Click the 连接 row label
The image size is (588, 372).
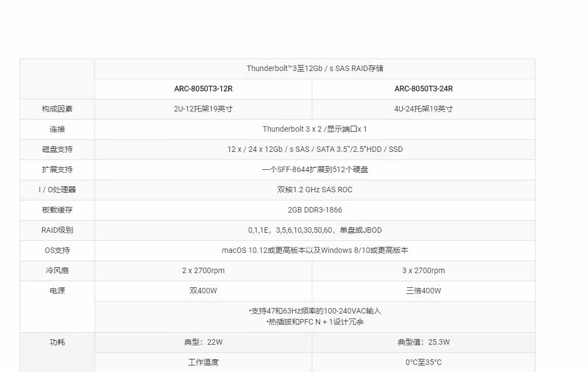point(57,129)
